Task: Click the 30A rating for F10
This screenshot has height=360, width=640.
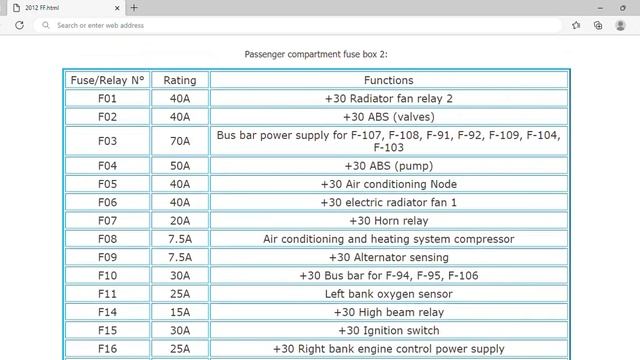Action: [180, 276]
